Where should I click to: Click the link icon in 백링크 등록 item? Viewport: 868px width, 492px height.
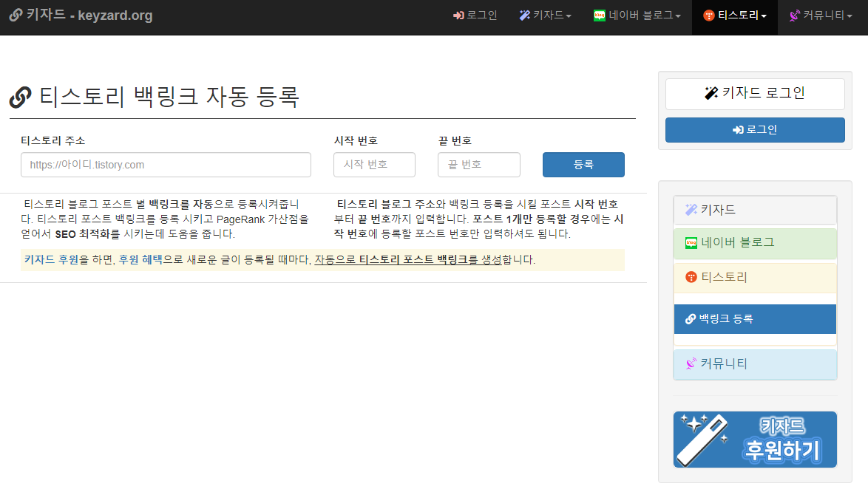tap(691, 319)
